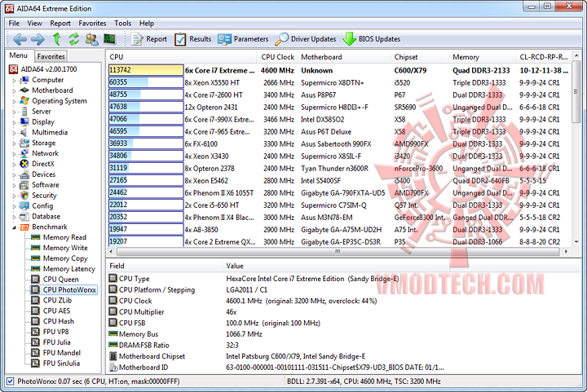Open Memory Write benchmark
Image resolution: width=587 pixels, height=392 pixels.
coord(60,248)
